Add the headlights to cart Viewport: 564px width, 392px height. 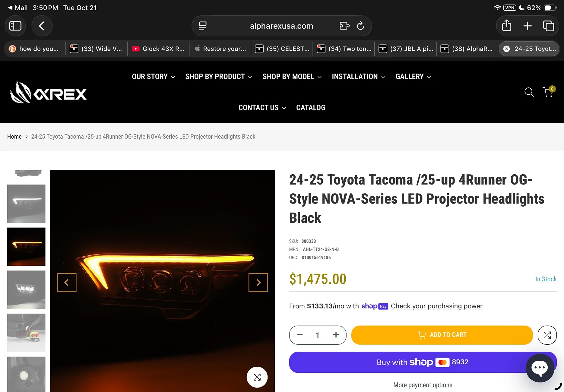[x=442, y=335]
